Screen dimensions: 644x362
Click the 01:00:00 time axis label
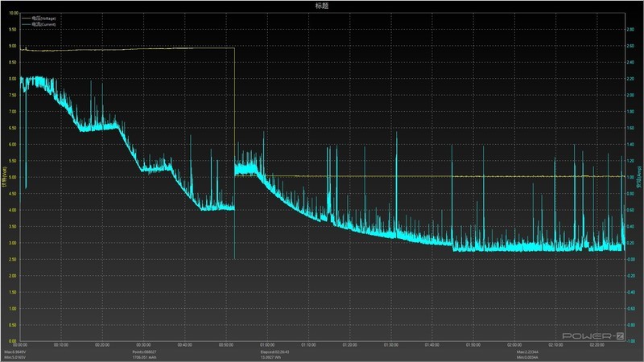269,344
